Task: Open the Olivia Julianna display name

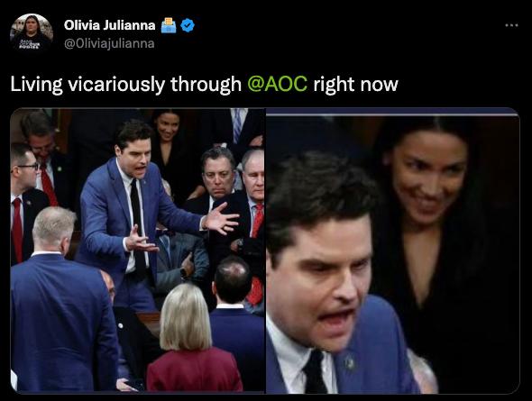Action: 110,25
